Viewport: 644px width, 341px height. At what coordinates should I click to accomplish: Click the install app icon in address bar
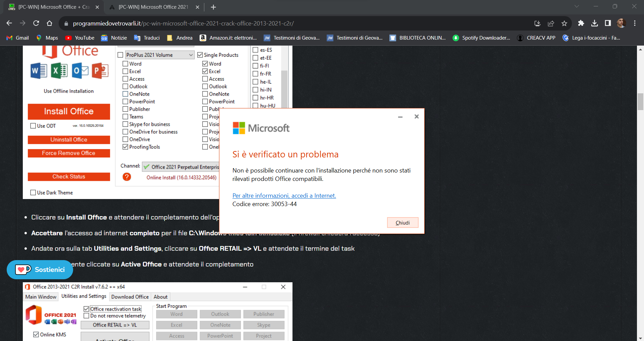[537, 23]
